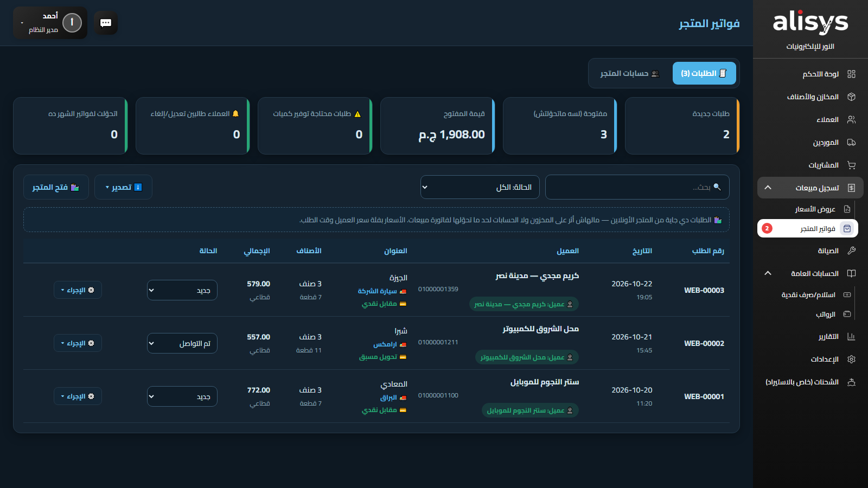868x488 pixels.
Task: Open status dropdown for order WEB-00002
Action: [x=182, y=343]
